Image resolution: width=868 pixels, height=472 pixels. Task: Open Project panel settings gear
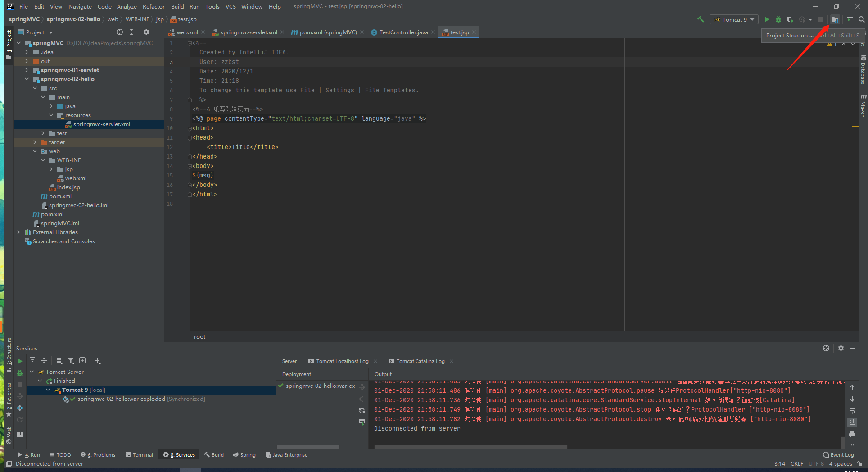tap(146, 32)
